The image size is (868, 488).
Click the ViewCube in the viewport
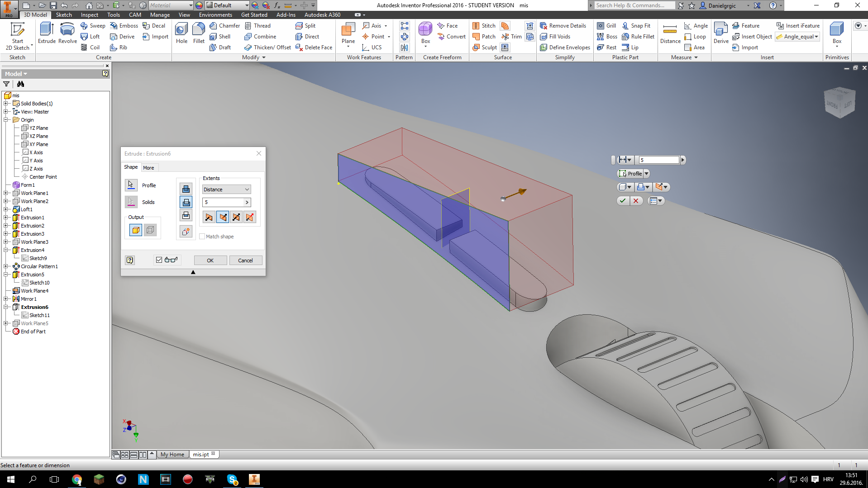(x=839, y=103)
